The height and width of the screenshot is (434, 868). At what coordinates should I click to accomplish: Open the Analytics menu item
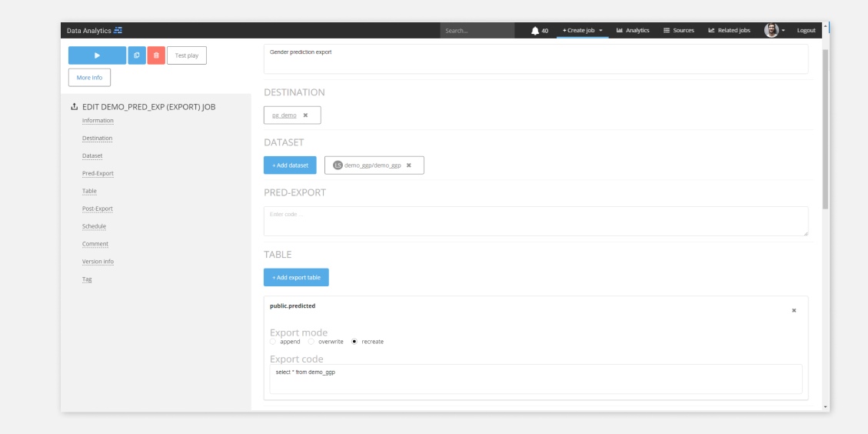pyautogui.click(x=634, y=30)
